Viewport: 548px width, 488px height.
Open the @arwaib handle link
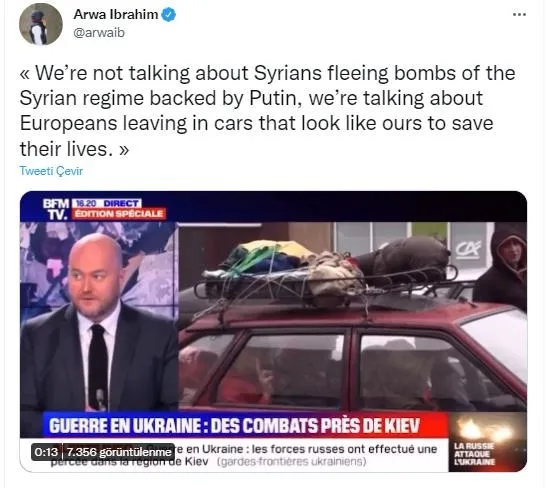coord(99,33)
